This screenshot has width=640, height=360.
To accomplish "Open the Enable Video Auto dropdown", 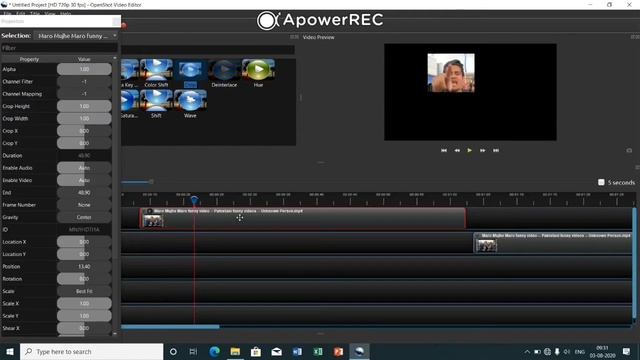I will pos(84,180).
